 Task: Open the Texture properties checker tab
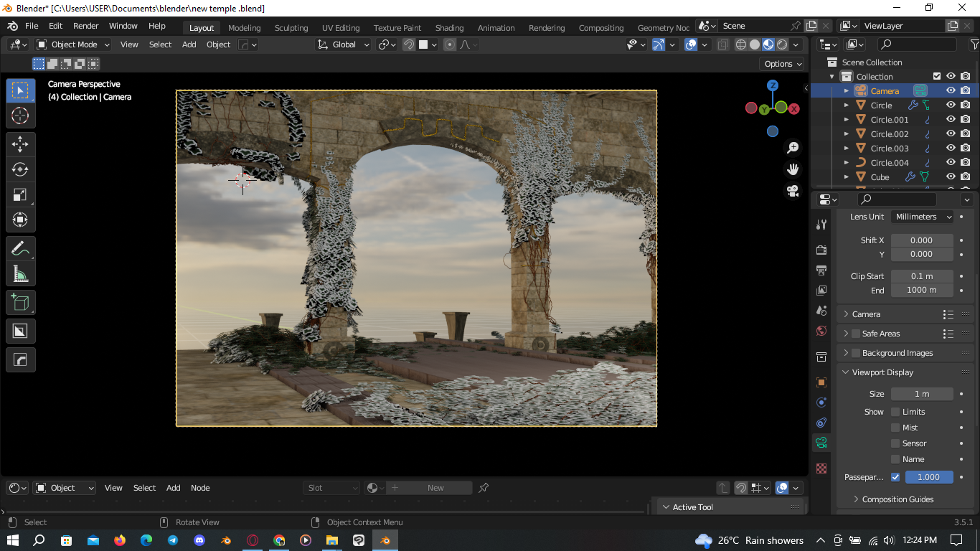click(821, 468)
